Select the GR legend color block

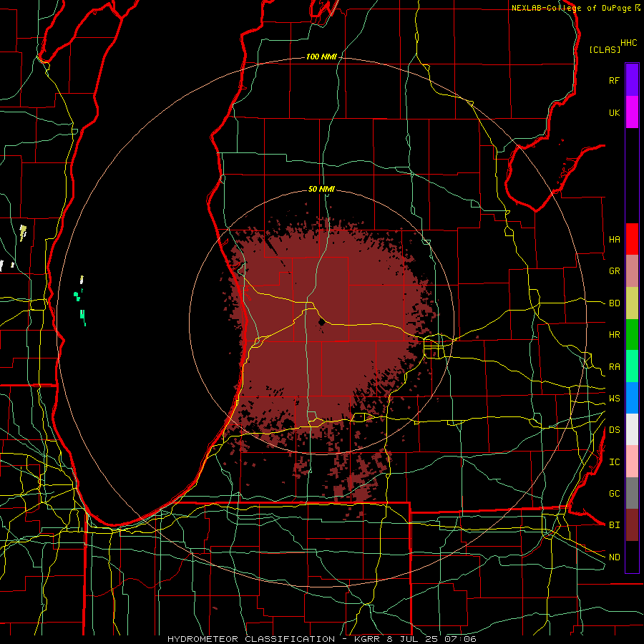632,271
